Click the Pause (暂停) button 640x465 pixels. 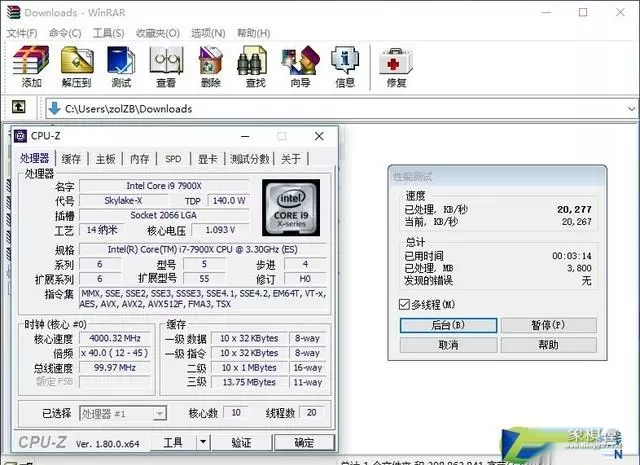(x=548, y=325)
